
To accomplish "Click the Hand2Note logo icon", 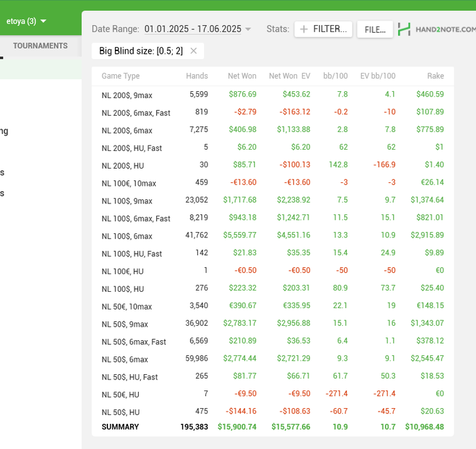I will point(405,29).
